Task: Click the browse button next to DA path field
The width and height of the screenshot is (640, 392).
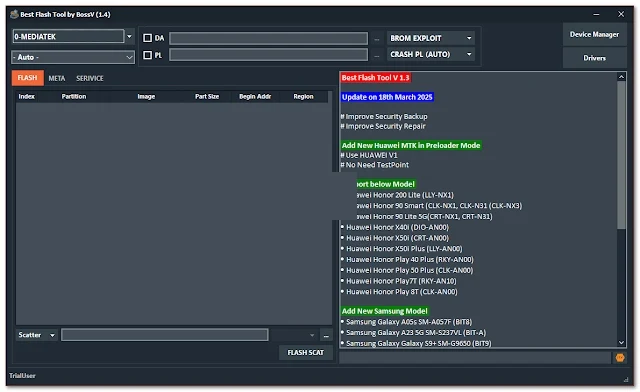Action: 376,39
